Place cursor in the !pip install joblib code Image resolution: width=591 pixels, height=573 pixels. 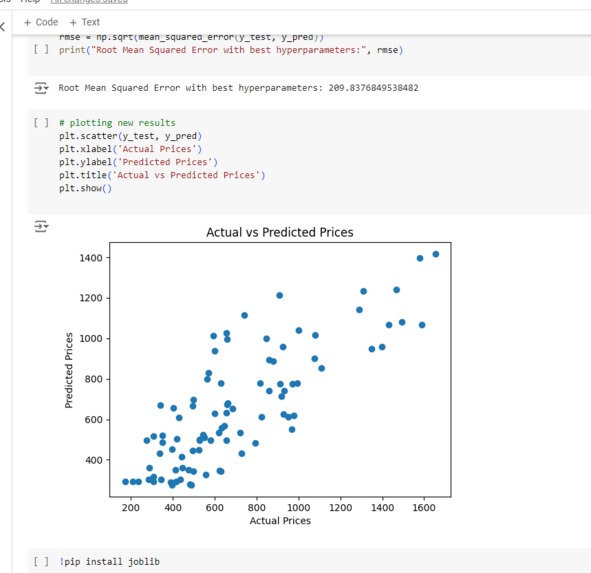coord(110,561)
